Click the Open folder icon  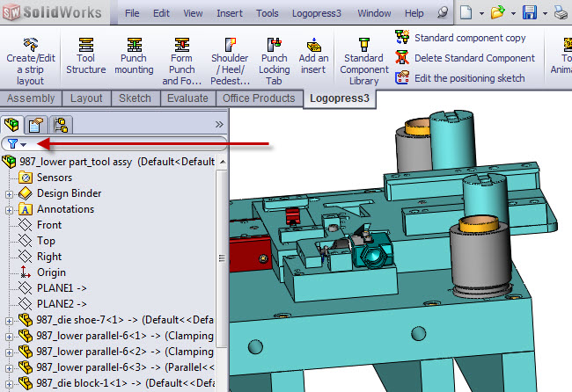tap(497, 13)
